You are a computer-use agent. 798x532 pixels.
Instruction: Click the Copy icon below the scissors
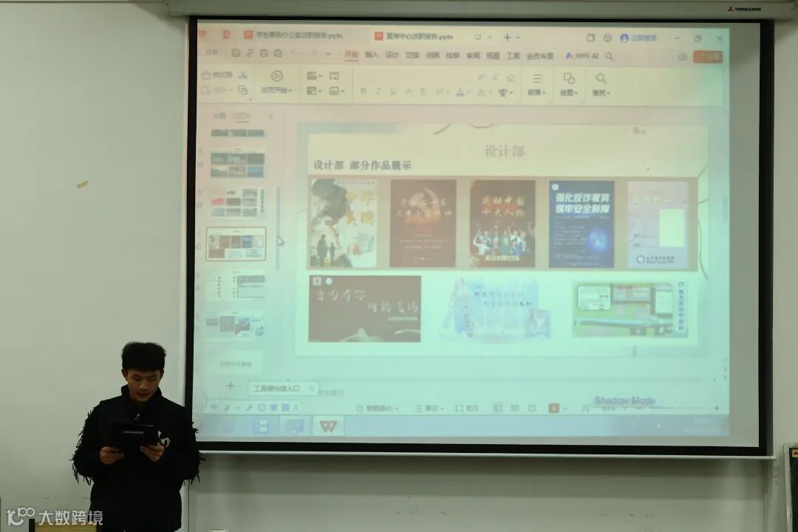243,90
